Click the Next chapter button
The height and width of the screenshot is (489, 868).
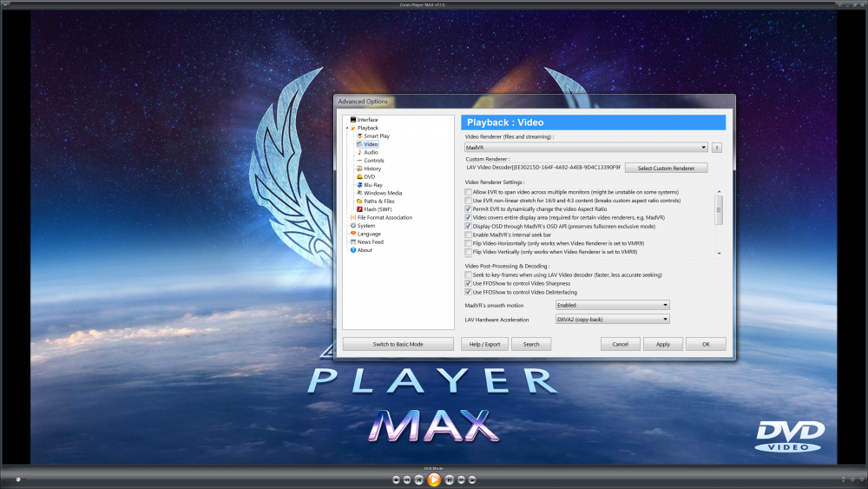pyautogui.click(x=450, y=479)
